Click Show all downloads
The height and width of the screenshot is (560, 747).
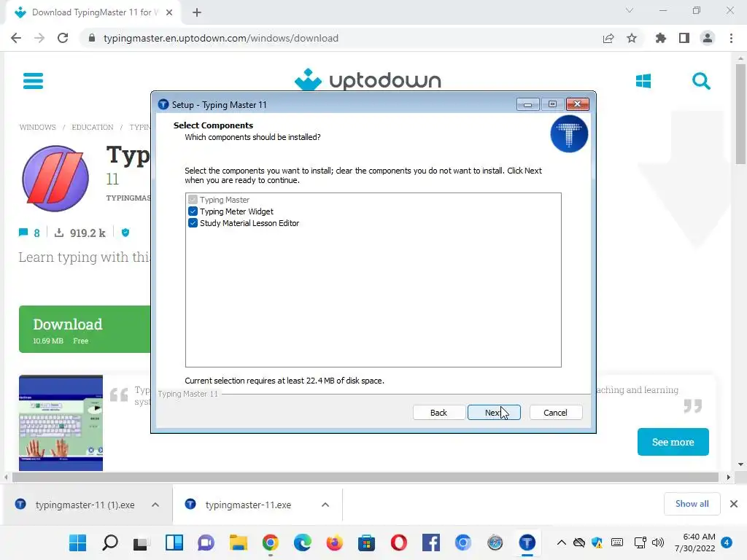(x=692, y=504)
